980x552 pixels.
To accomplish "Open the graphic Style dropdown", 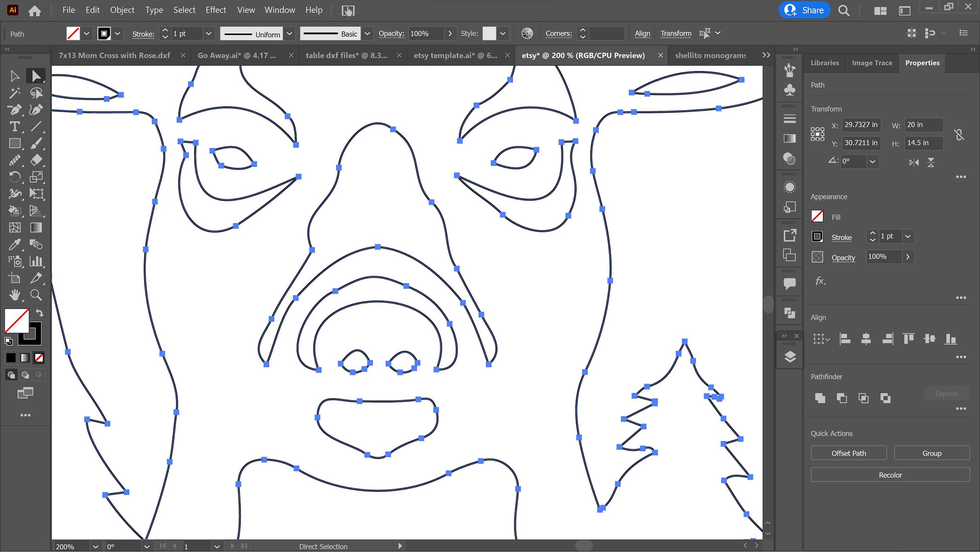I will pyautogui.click(x=503, y=34).
